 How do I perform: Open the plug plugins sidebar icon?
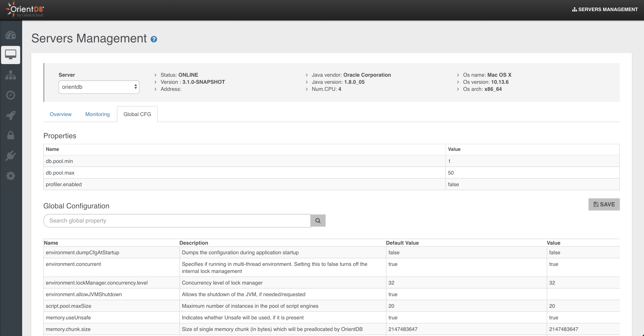(x=11, y=156)
